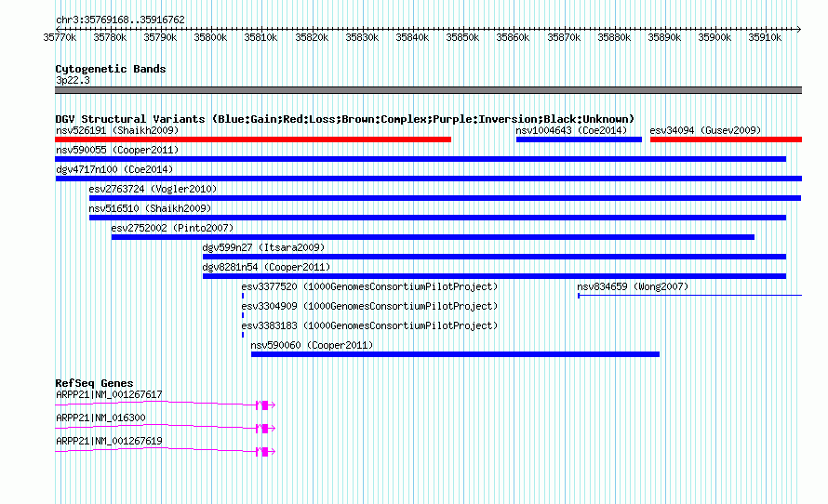The image size is (828, 504).
Task: Click the nsv834659 (Wong2007) label
Action: click(x=633, y=286)
